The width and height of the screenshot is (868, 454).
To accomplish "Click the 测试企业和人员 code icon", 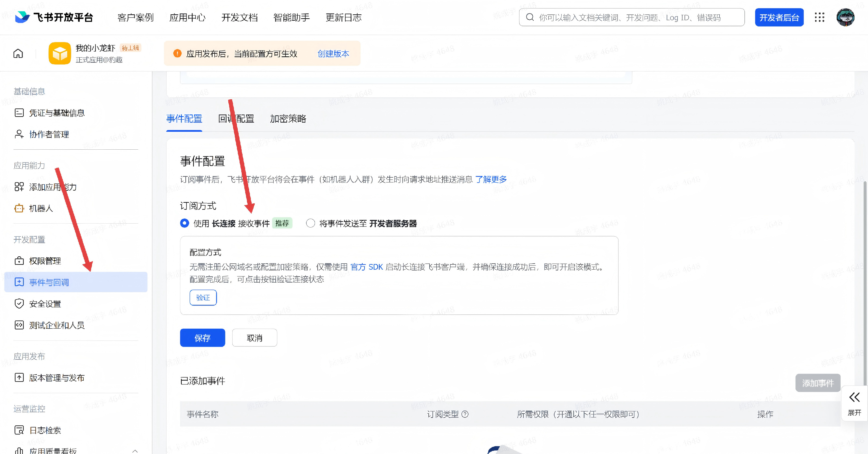I will click(19, 325).
